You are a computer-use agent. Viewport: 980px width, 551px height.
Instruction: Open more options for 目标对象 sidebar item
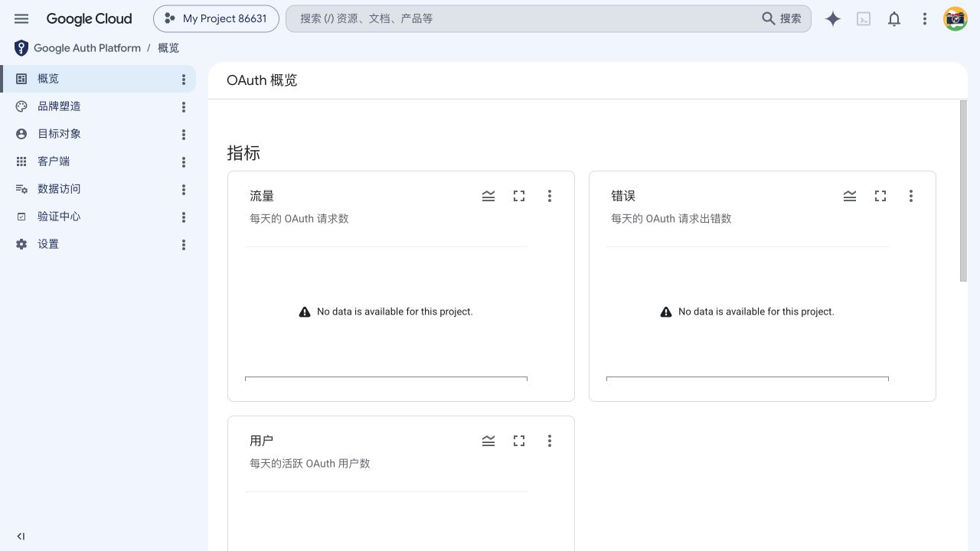point(184,135)
